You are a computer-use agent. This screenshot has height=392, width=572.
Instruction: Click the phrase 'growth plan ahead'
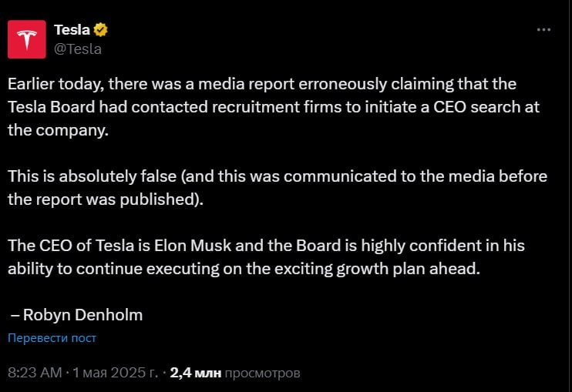[x=408, y=269]
